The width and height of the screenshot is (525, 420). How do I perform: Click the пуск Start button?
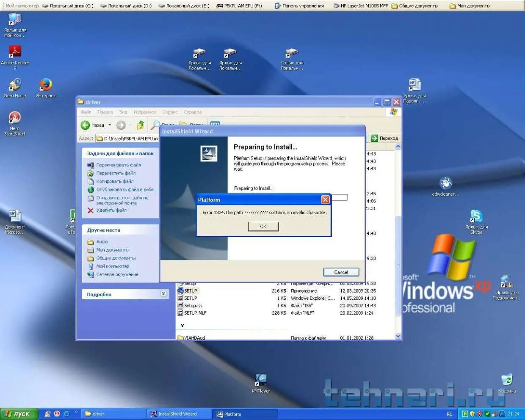tap(19, 414)
